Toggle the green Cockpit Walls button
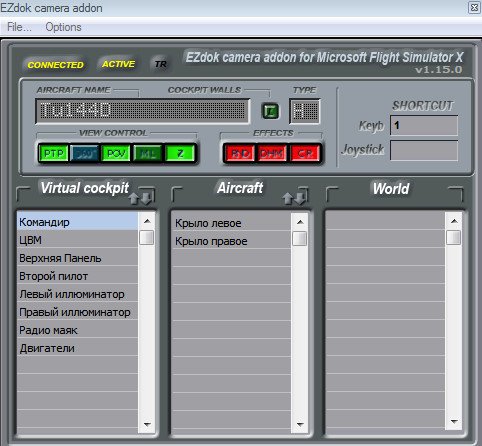Screen dimensions: 482x446 [270, 111]
